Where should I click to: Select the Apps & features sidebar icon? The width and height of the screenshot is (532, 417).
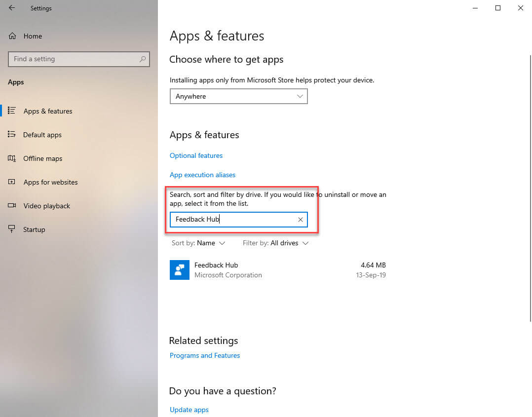pos(12,111)
